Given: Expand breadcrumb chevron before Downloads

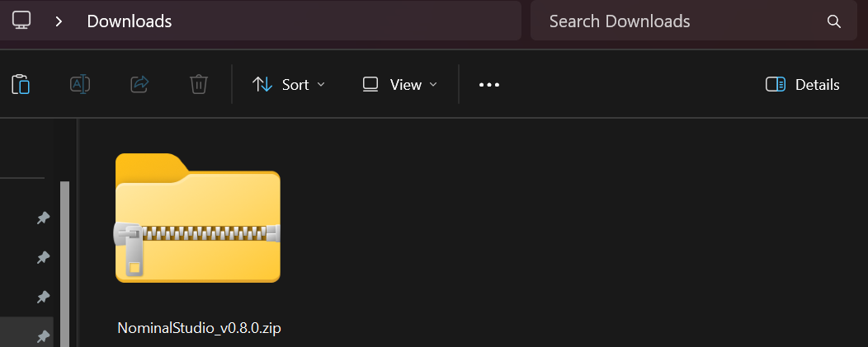Looking at the screenshot, I should click(x=59, y=21).
